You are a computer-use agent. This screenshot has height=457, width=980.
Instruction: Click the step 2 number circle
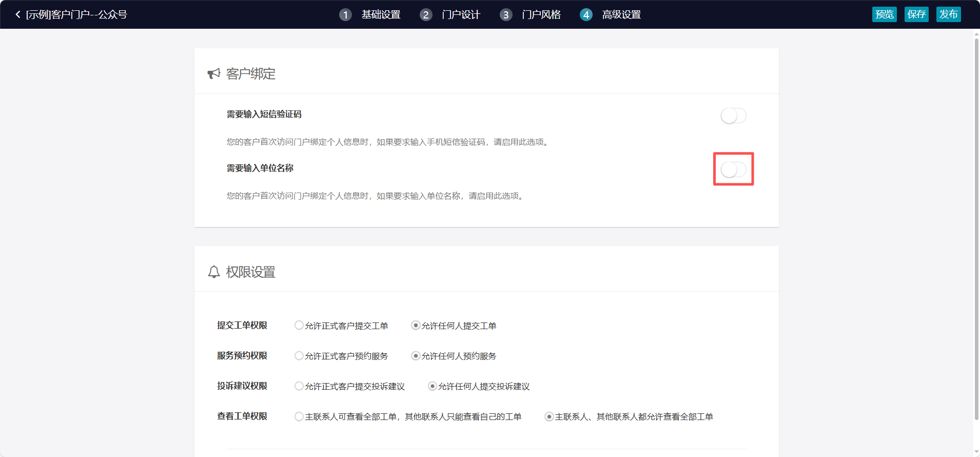coord(426,15)
